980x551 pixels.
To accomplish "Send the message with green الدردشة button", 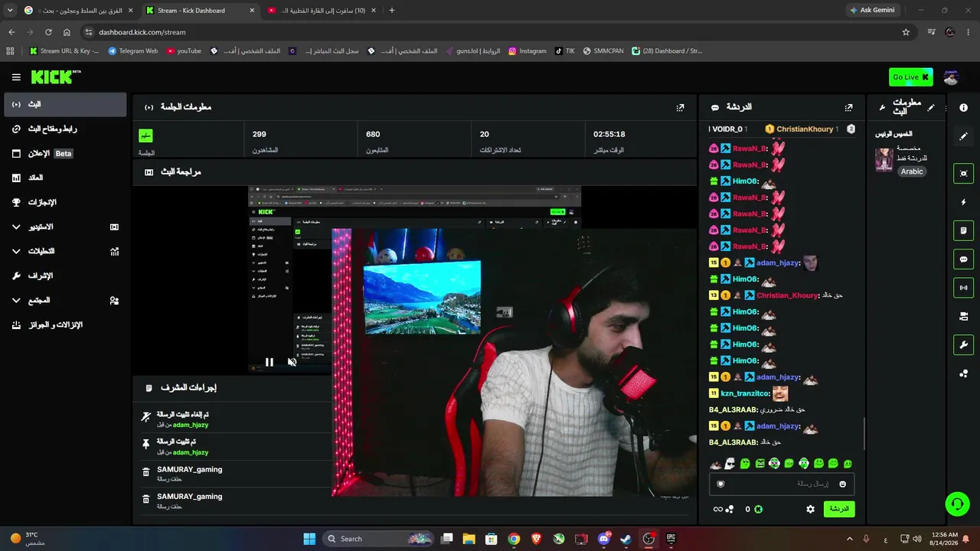I will [x=839, y=509].
